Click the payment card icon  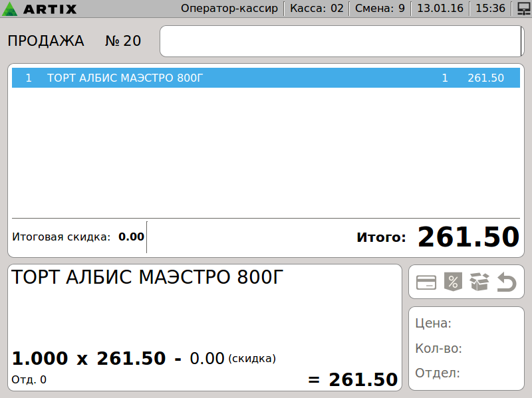(426, 282)
